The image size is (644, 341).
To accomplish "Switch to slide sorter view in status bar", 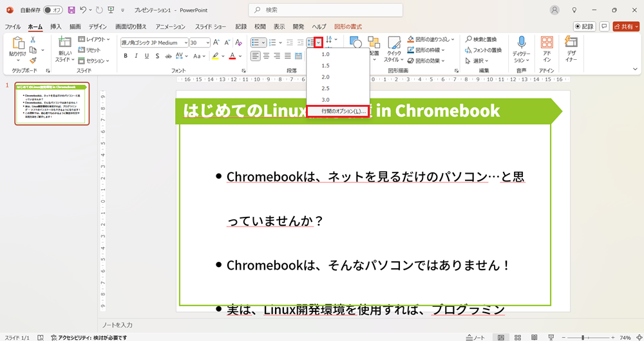I will tap(518, 337).
